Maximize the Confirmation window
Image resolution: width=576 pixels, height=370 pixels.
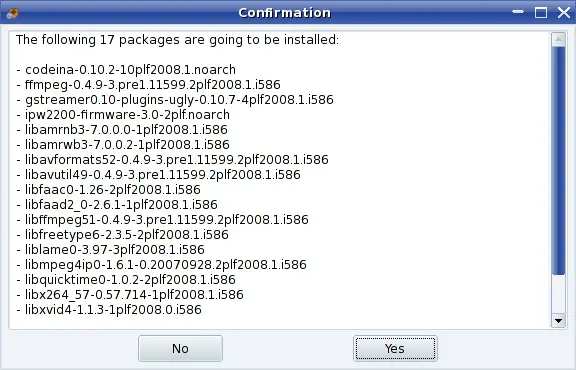(540, 12)
